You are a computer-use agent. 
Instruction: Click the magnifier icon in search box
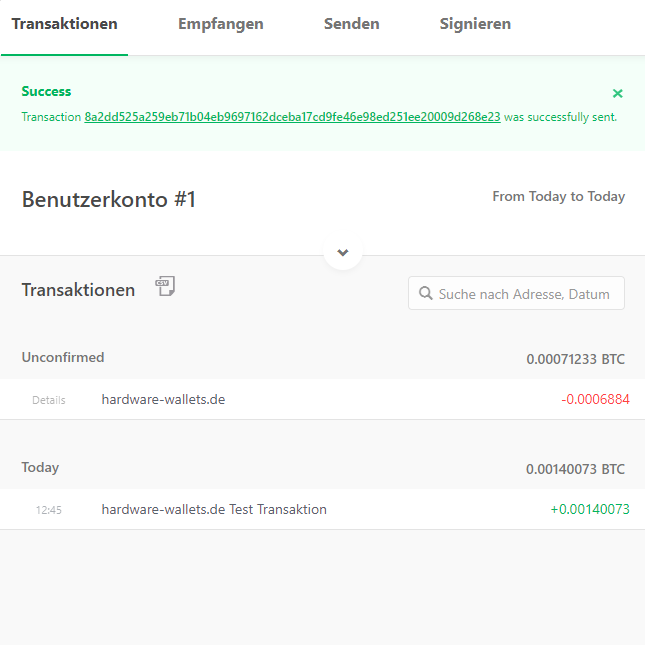426,294
